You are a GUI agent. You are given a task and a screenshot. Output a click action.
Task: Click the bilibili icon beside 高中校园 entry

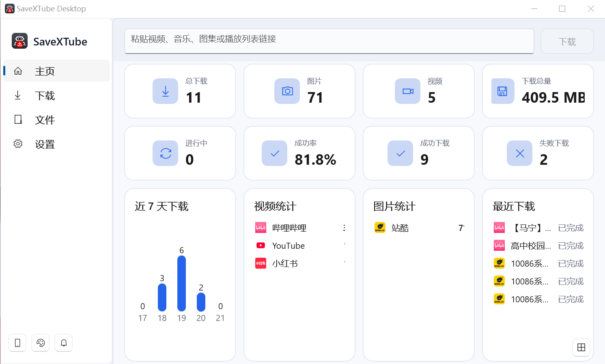499,246
